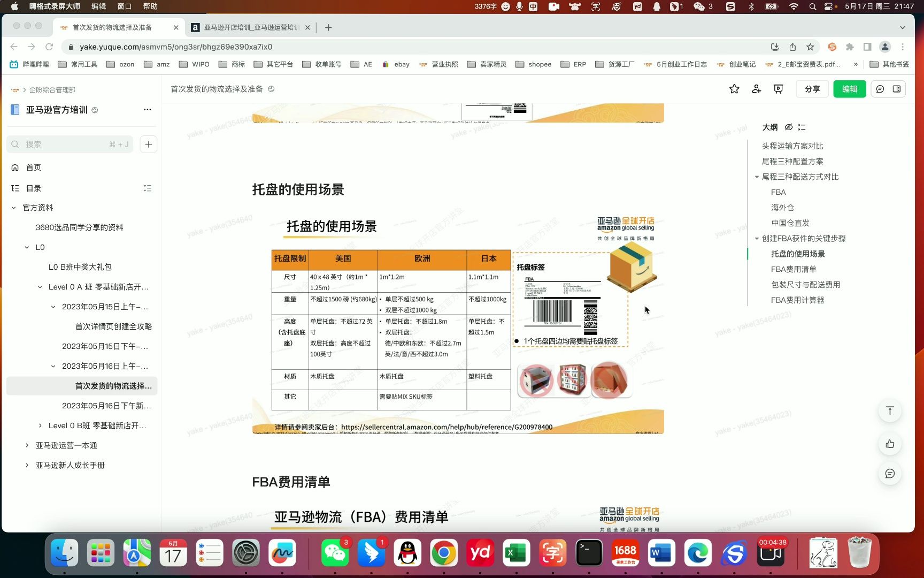Click the 企盼综合管理部 breadcrumb
This screenshot has width=924, height=578.
point(52,90)
